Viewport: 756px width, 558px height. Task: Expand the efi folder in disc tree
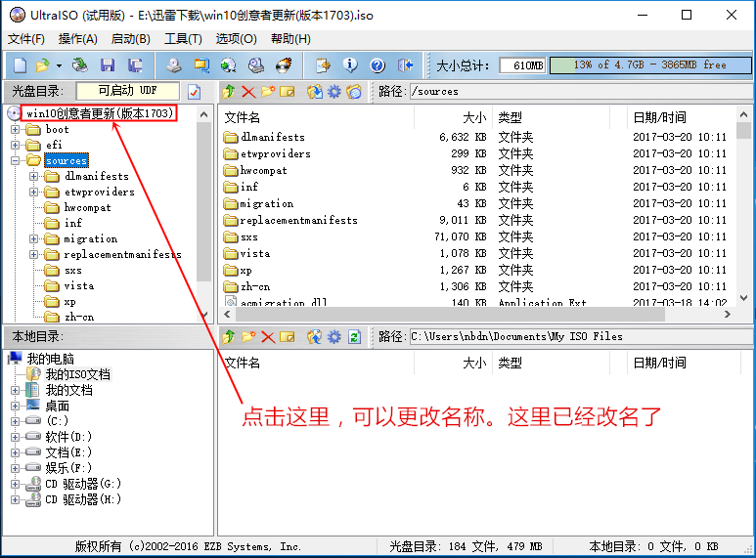pyautogui.click(x=15, y=145)
